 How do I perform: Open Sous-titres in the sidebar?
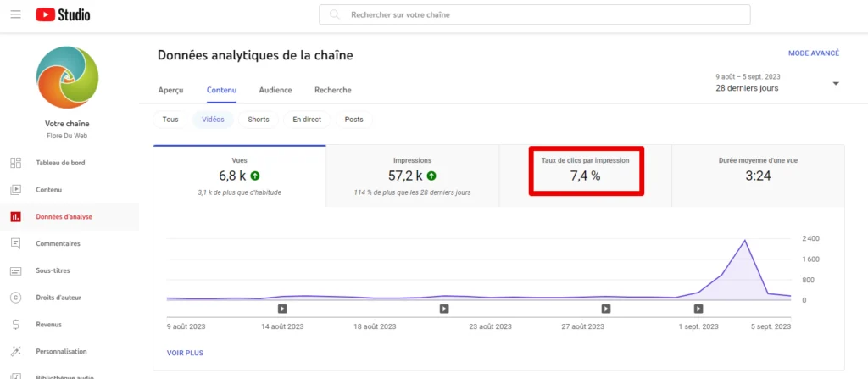coord(70,270)
